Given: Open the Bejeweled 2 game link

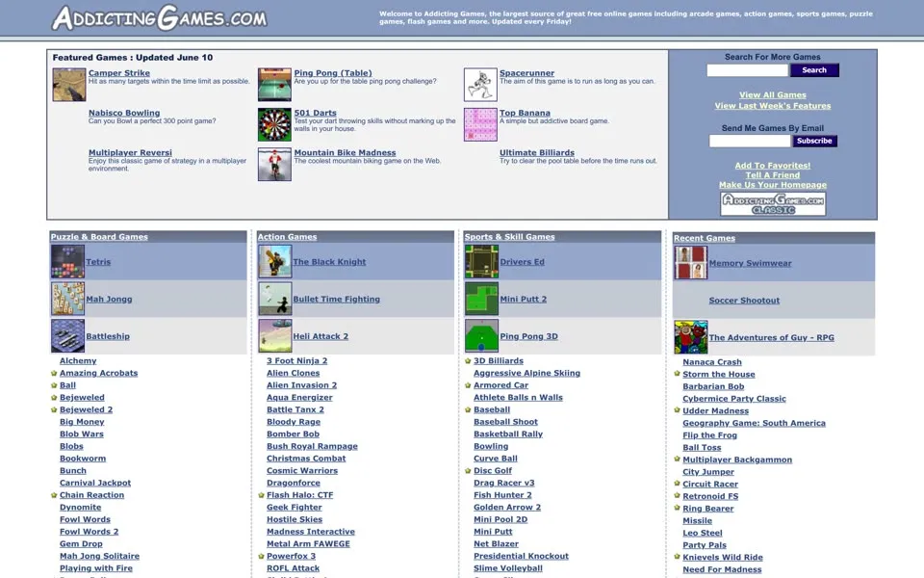Looking at the screenshot, I should point(86,410).
